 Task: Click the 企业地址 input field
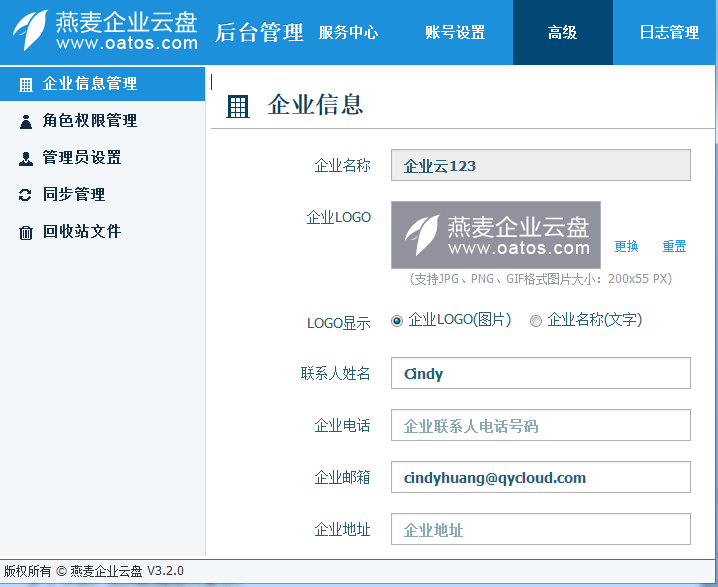point(540,529)
